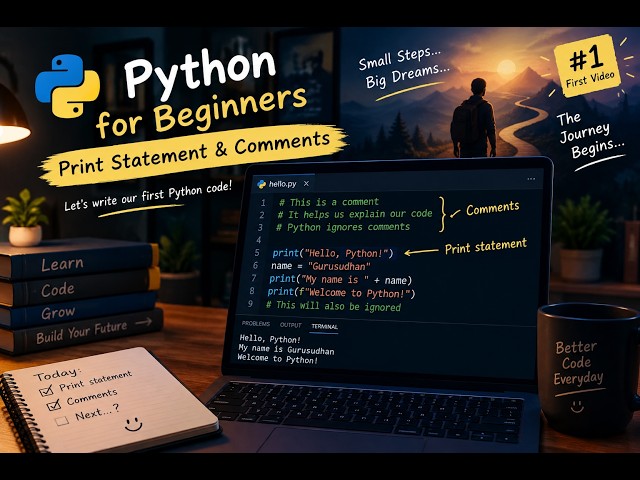Click code line print(f"Welcome to Python!")
Screen dimensions: 640x480
point(341,293)
